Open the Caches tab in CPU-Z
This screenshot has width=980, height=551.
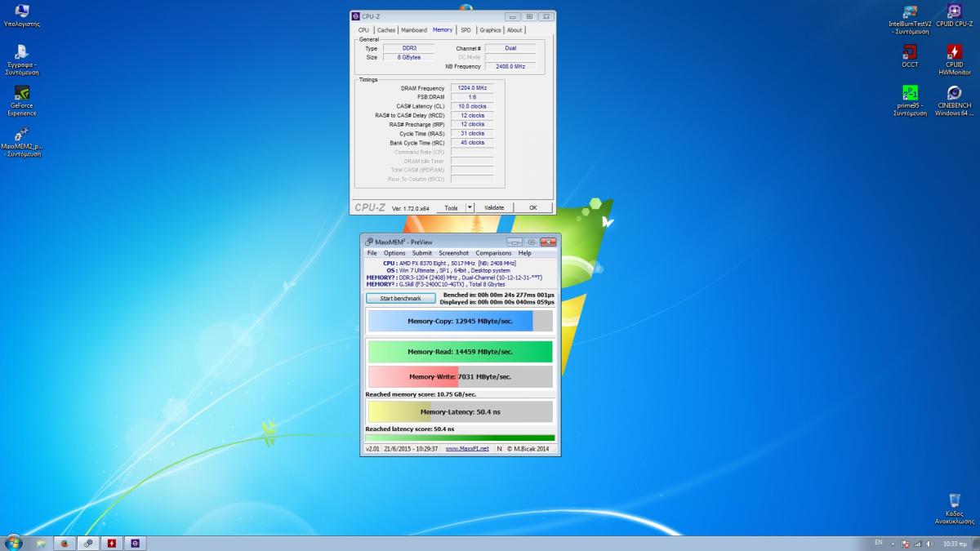[x=386, y=30]
